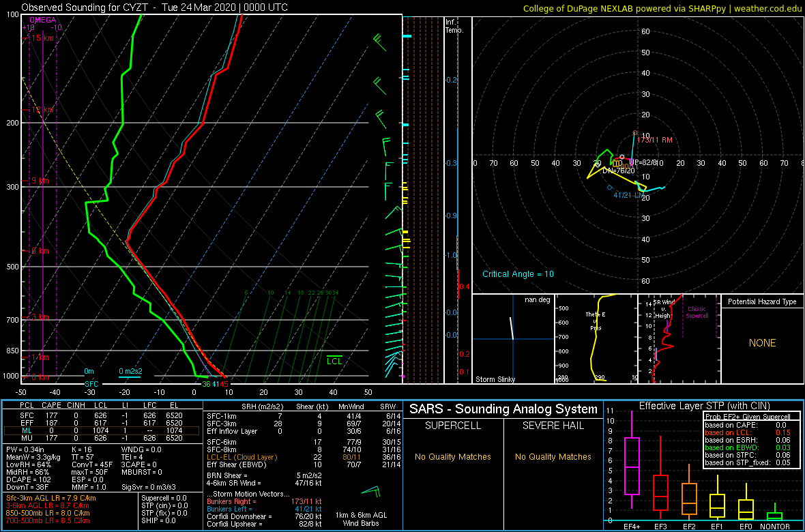Screen dimensions: 805x532
Task: Click the Sfc-3km AGL LR lapse rate
Action: click(x=50, y=498)
